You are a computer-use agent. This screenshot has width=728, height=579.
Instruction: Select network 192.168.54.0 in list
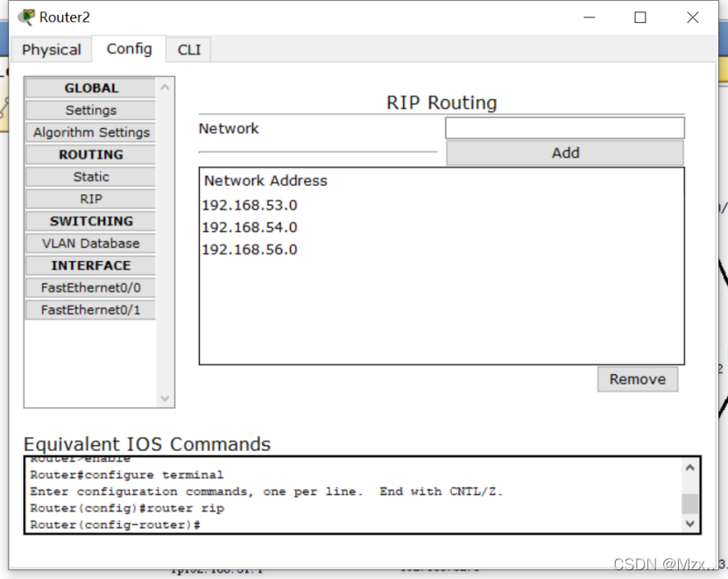point(250,228)
